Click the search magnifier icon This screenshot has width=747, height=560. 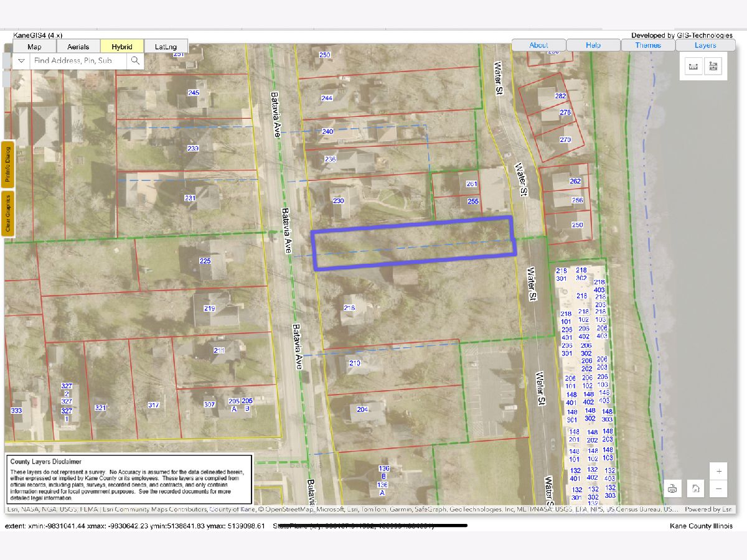(x=135, y=61)
